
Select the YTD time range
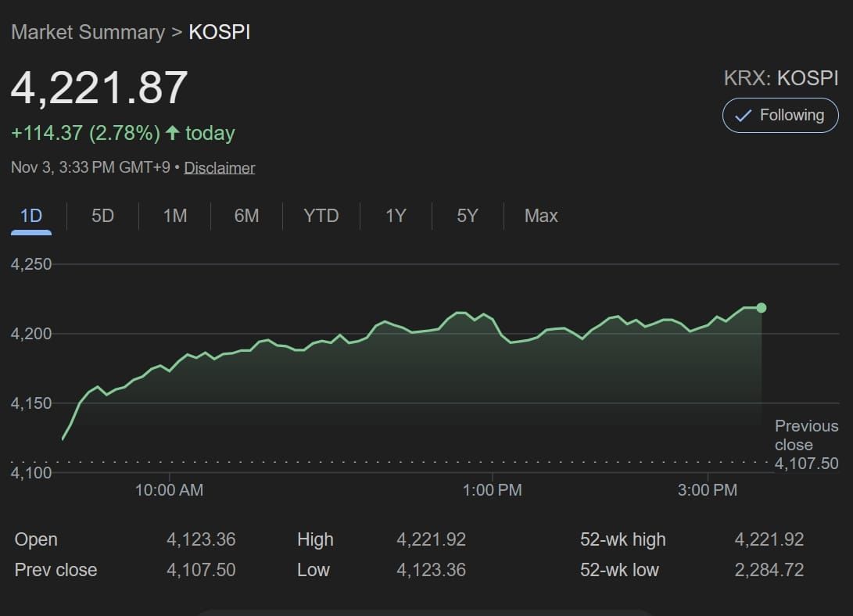(x=320, y=216)
